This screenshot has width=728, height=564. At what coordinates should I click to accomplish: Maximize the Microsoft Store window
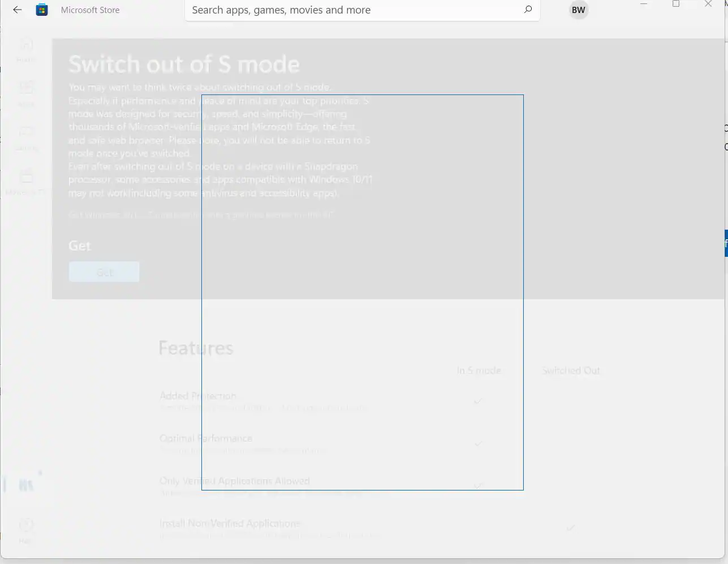[x=675, y=4]
